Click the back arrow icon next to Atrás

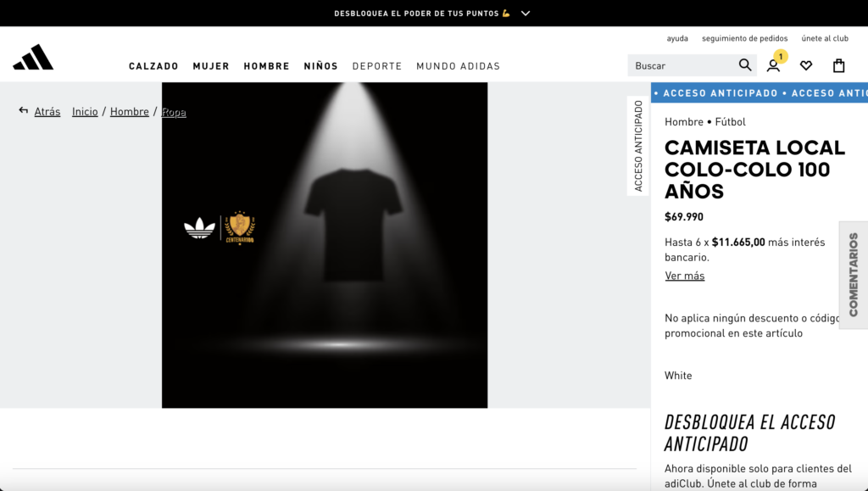point(24,110)
